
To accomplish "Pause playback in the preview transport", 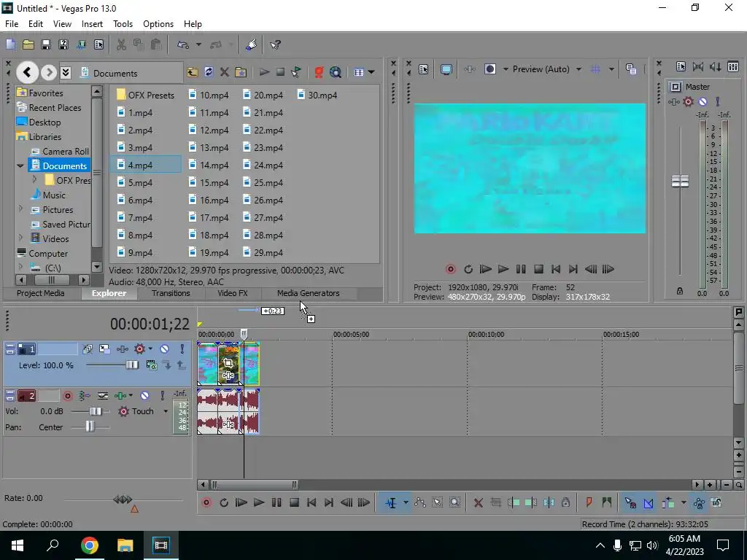I will [521, 270].
